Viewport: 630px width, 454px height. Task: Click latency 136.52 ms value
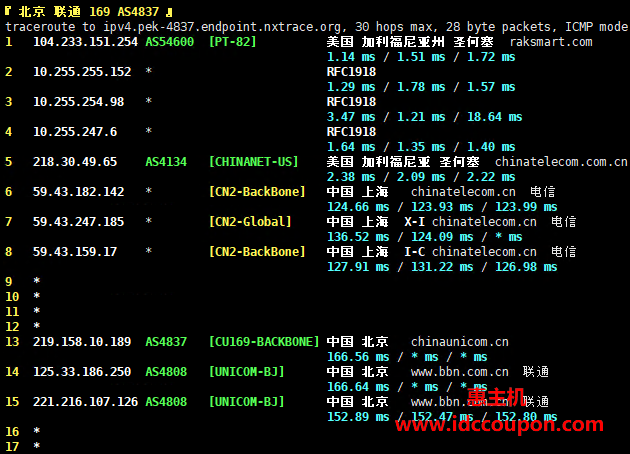358,237
